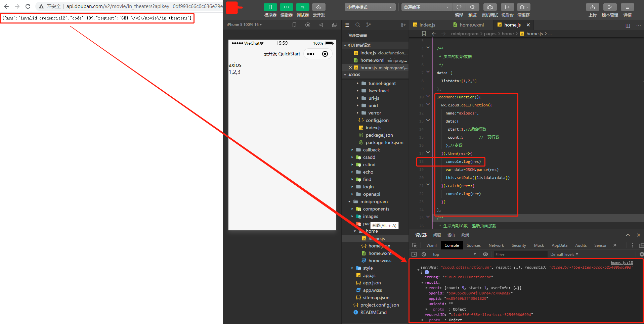The width and height of the screenshot is (644, 324).
Task: Open the iPhone 5 device selector dropdown
Action: 244,25
